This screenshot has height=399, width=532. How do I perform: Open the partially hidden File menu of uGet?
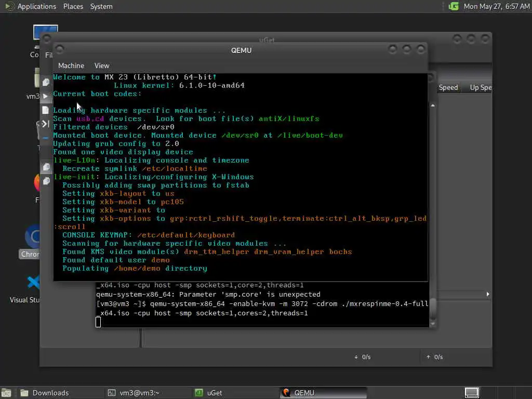coord(48,55)
